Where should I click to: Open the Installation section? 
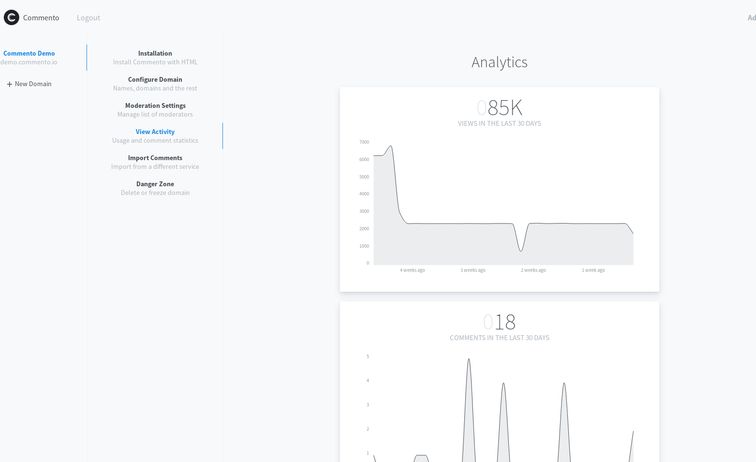coord(155,53)
